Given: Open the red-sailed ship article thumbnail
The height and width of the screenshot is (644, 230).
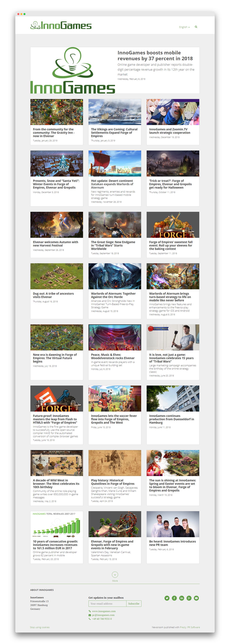Looking at the screenshot, I should [x=115, y=164].
